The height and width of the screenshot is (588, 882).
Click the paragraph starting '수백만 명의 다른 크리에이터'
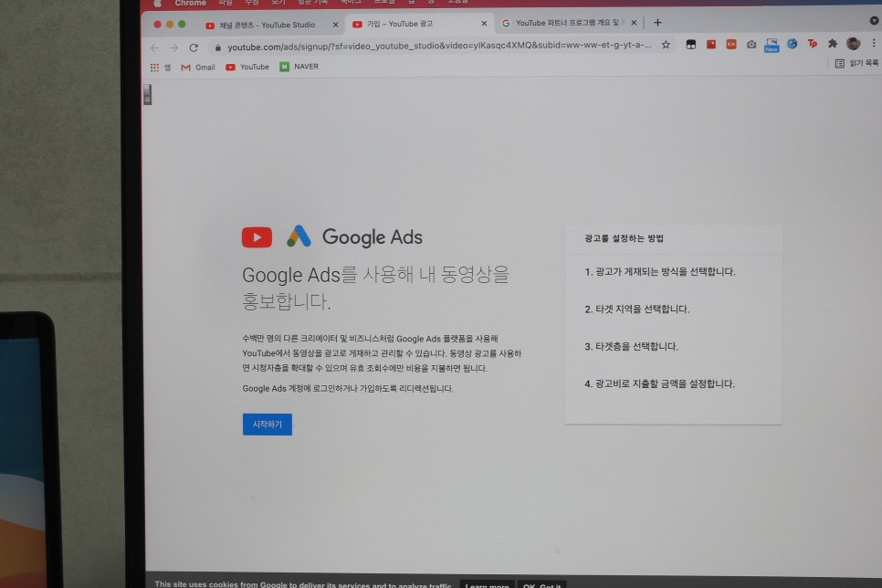(x=382, y=353)
